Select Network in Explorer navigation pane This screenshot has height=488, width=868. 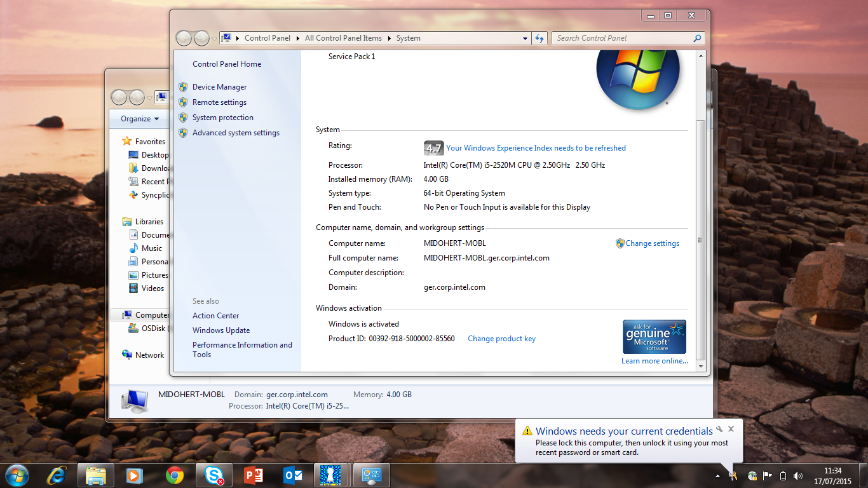click(x=149, y=355)
